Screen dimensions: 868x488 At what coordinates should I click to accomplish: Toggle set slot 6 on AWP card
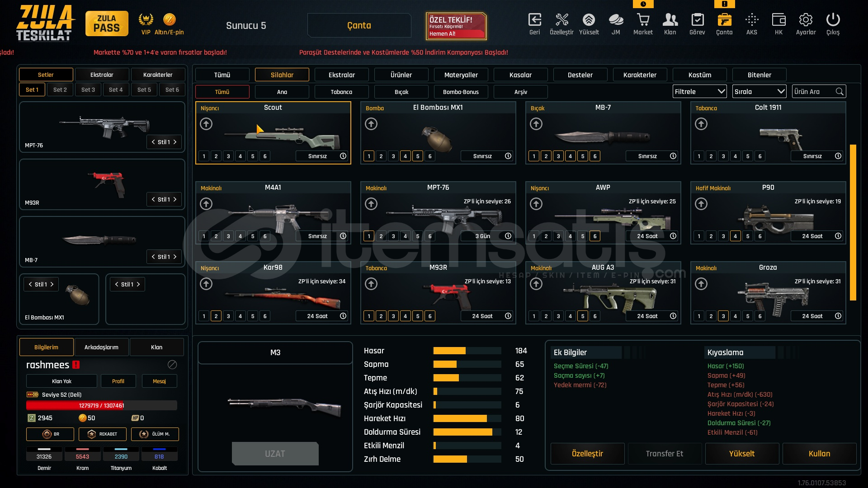click(x=595, y=236)
